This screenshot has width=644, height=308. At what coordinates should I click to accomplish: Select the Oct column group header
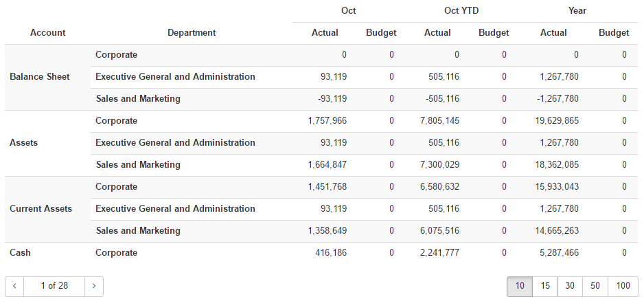click(348, 10)
